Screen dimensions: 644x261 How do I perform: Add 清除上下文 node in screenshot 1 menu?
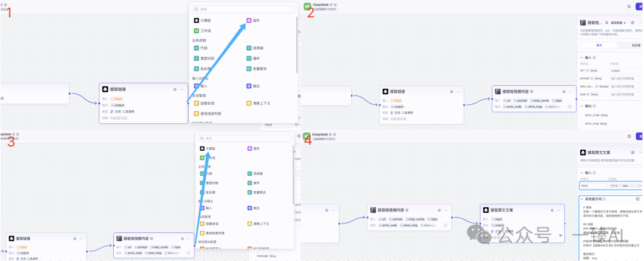point(258,104)
